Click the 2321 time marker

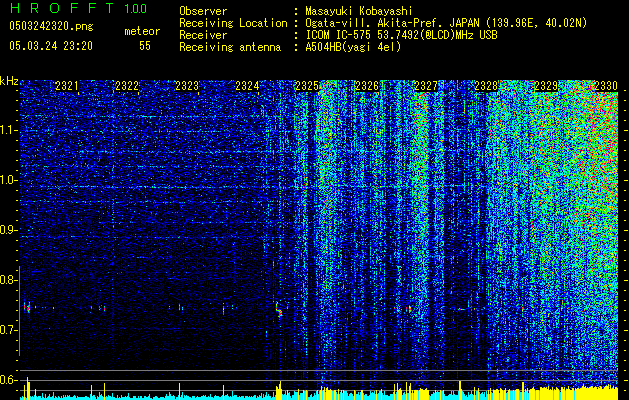pos(67,86)
